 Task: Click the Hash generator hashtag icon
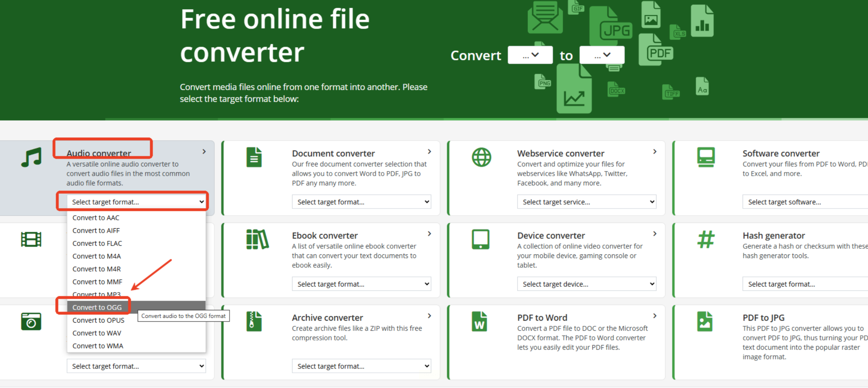(x=706, y=239)
